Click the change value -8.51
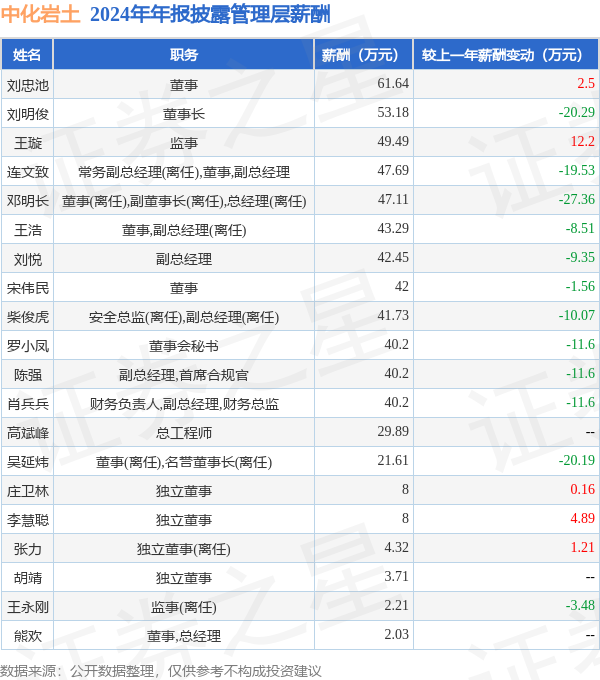Image resolution: width=600 pixels, height=680 pixels. 580,229
